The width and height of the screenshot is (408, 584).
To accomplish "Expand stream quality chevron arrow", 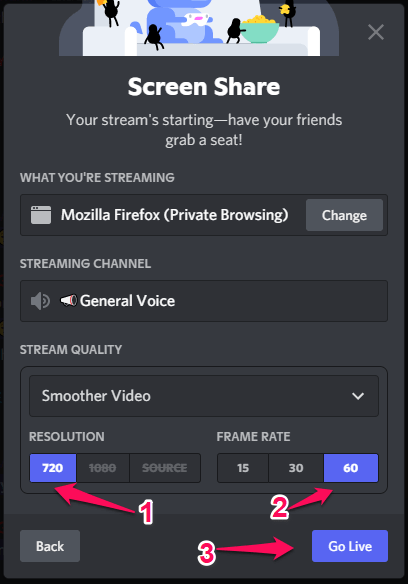I will pyautogui.click(x=358, y=396).
